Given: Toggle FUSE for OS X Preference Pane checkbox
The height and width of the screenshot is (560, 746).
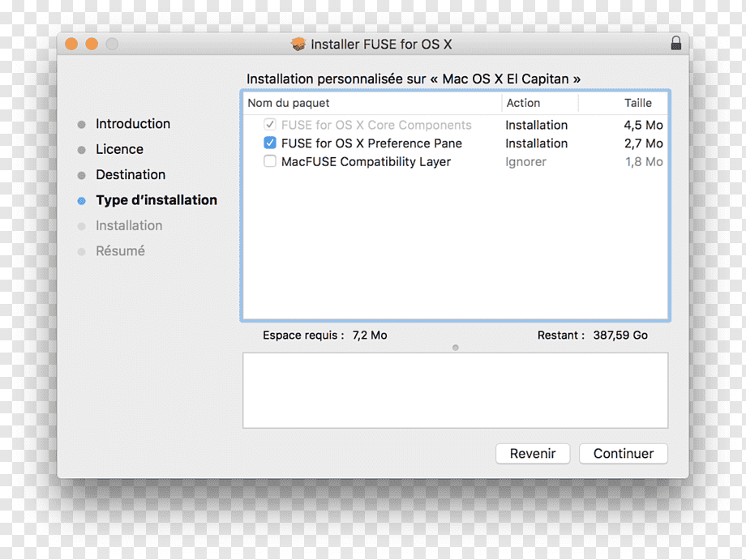Looking at the screenshot, I should (270, 143).
